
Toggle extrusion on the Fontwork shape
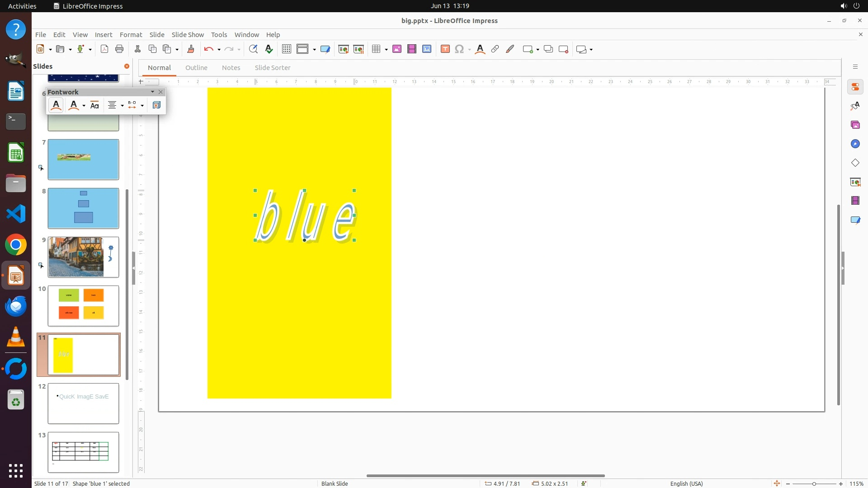point(156,105)
